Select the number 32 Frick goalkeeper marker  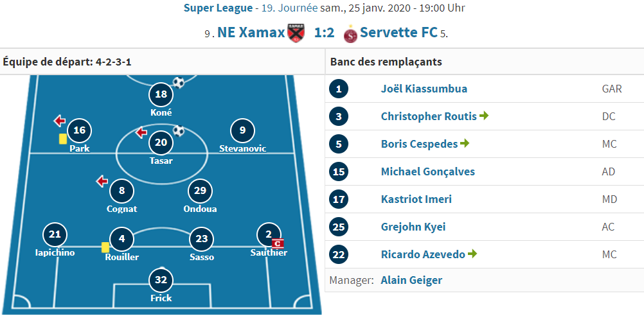click(161, 280)
